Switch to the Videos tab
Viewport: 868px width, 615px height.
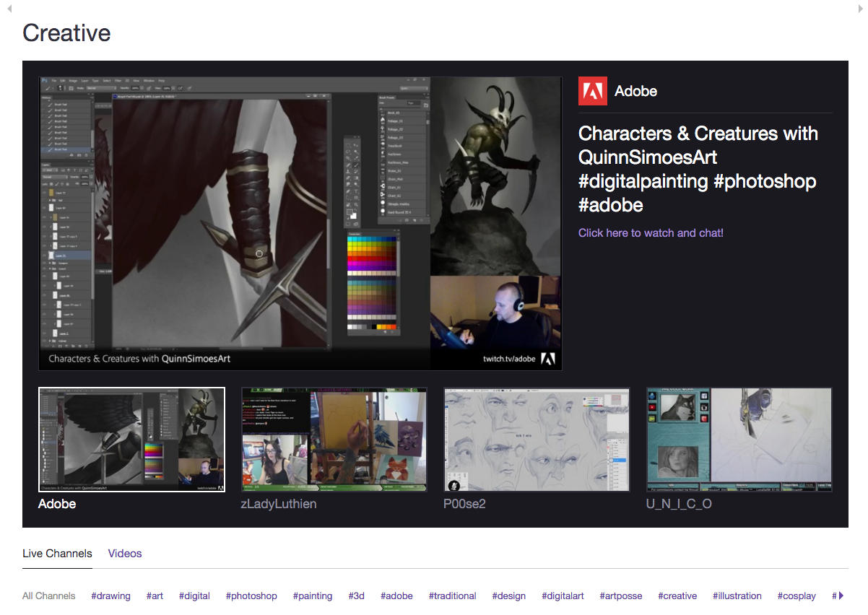pos(124,553)
